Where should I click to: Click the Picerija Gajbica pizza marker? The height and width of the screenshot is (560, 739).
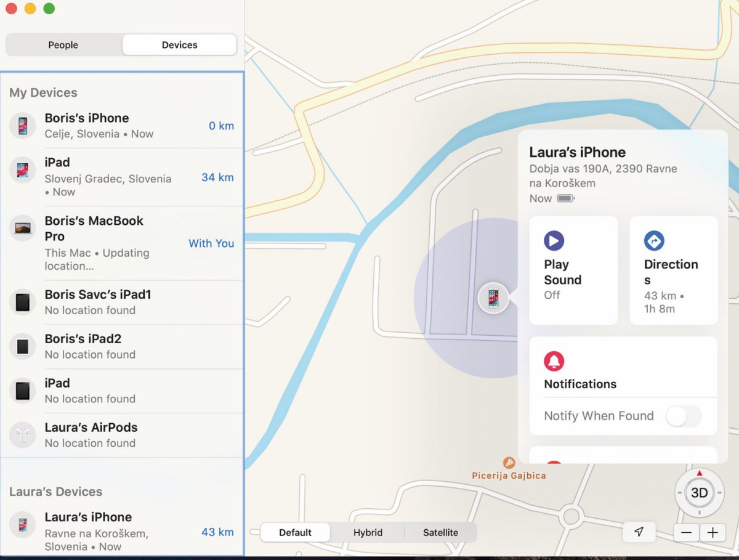(509, 462)
